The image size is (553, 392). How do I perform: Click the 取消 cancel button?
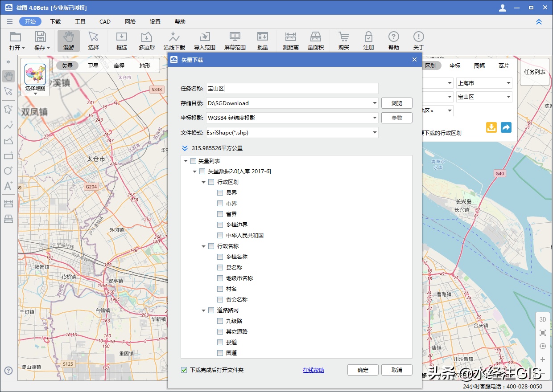coord(397,370)
